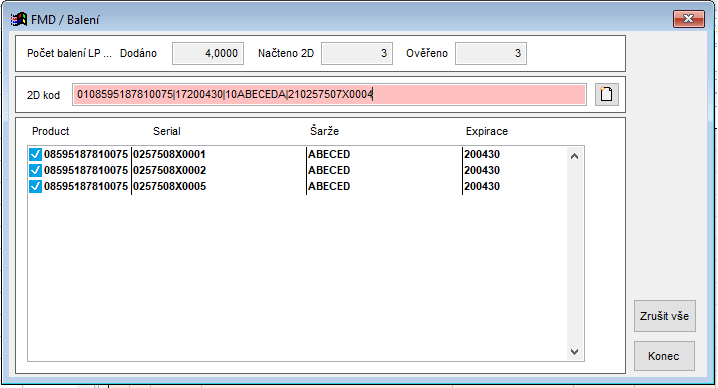Click the FMD / Balení window app icon
718x388 pixels.
pos(19,19)
